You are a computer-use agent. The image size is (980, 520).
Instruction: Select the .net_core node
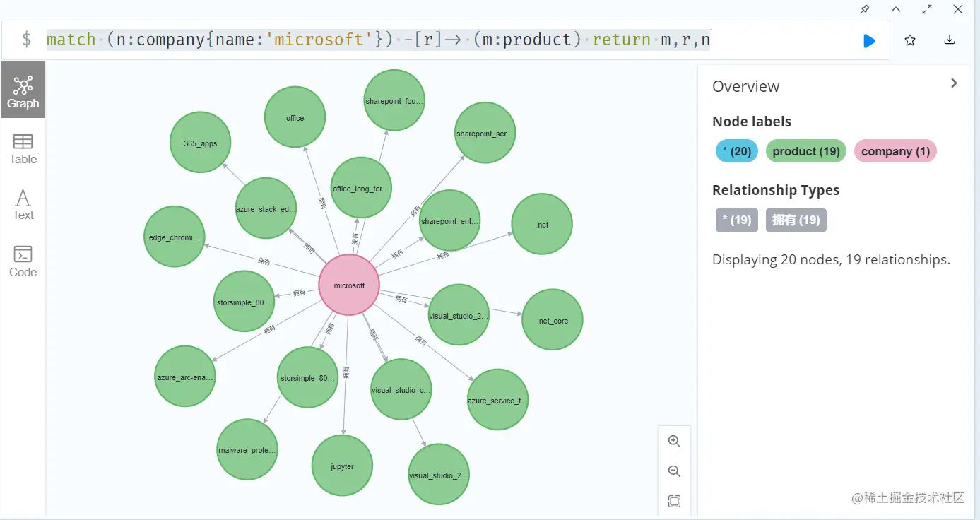553,320
